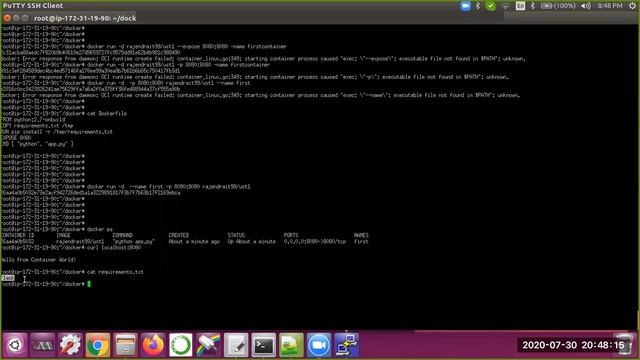Click the IMAGE column header

tap(63, 236)
